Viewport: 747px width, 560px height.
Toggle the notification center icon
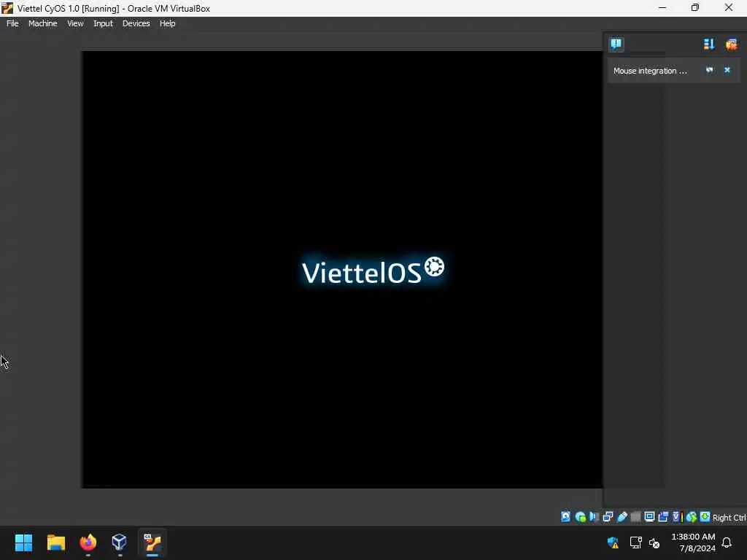616,44
